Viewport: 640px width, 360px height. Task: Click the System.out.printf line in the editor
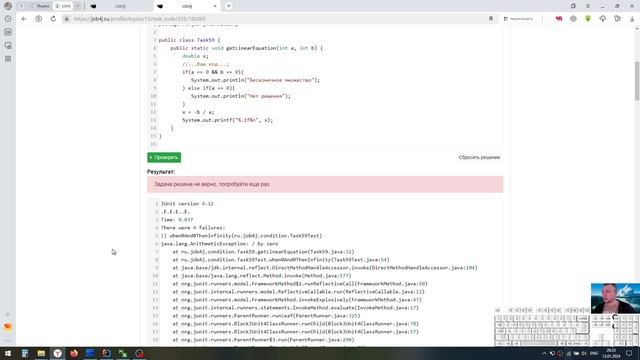[x=227, y=120]
